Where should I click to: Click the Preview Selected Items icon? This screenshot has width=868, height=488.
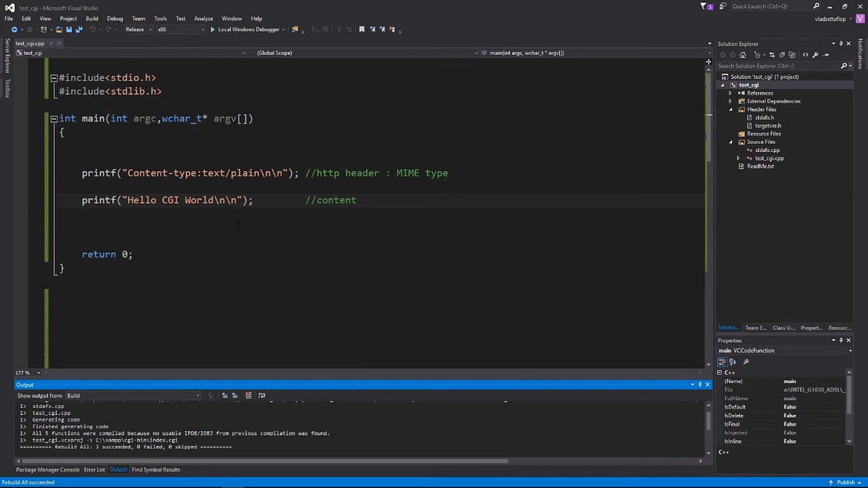coord(825,55)
